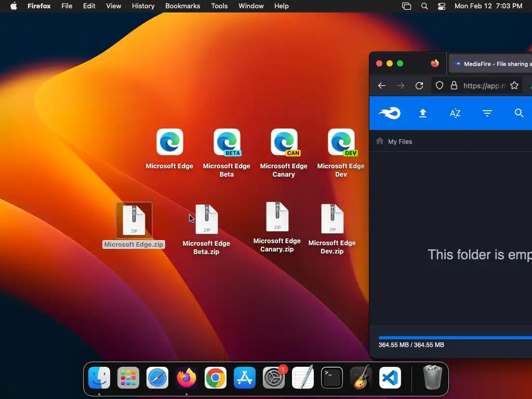Open Firefox tracking protection shield icon
This screenshot has width=532, height=399.
click(x=440, y=86)
